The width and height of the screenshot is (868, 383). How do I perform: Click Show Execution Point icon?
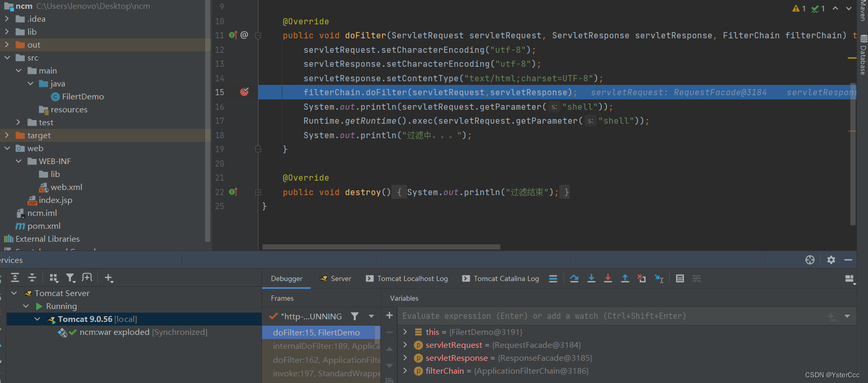pyautogui.click(x=553, y=278)
